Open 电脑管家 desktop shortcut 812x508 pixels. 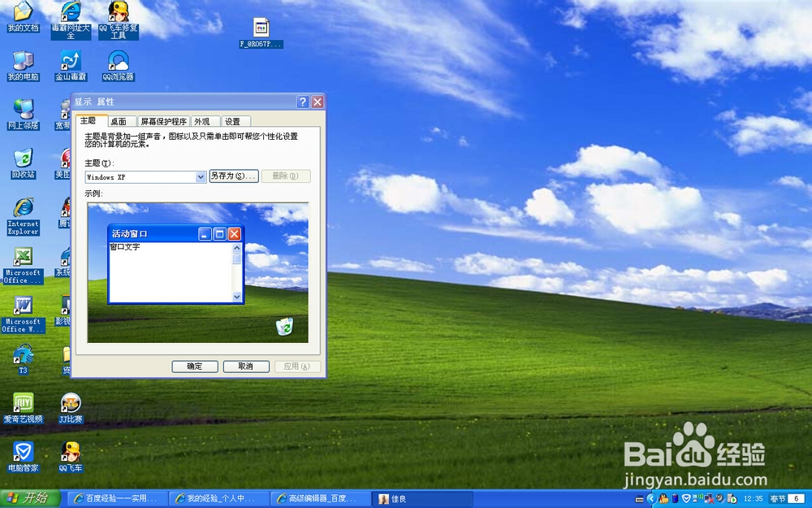pos(23,457)
